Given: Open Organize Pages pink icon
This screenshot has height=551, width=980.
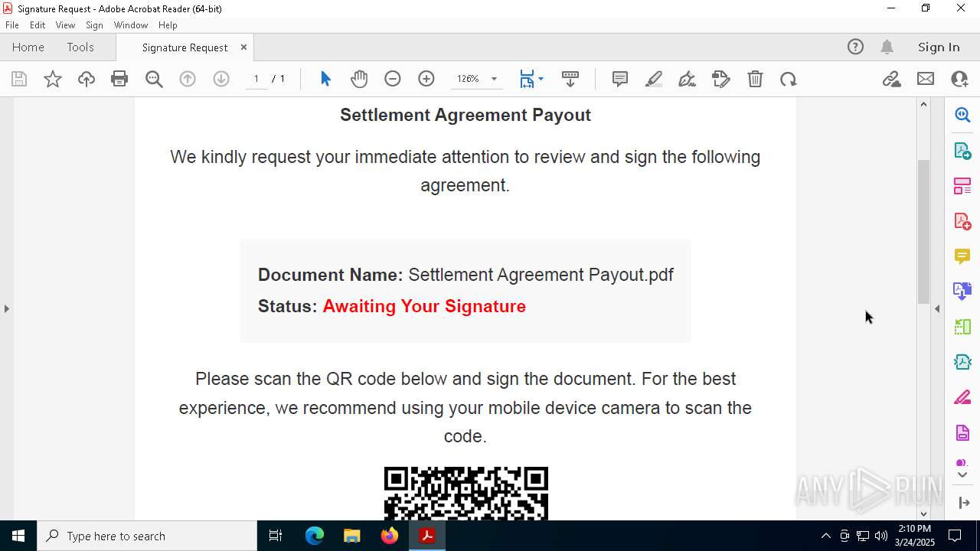Looking at the screenshot, I should (962, 186).
